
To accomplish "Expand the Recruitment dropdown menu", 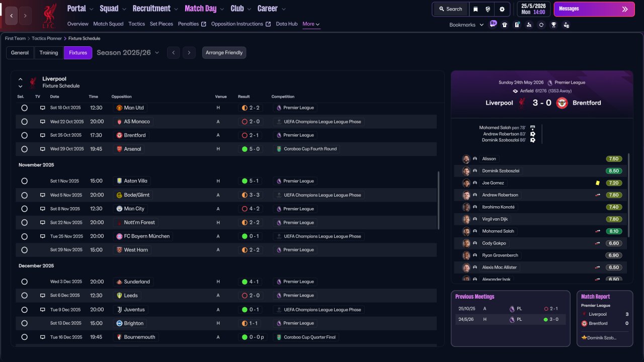I will [155, 9].
